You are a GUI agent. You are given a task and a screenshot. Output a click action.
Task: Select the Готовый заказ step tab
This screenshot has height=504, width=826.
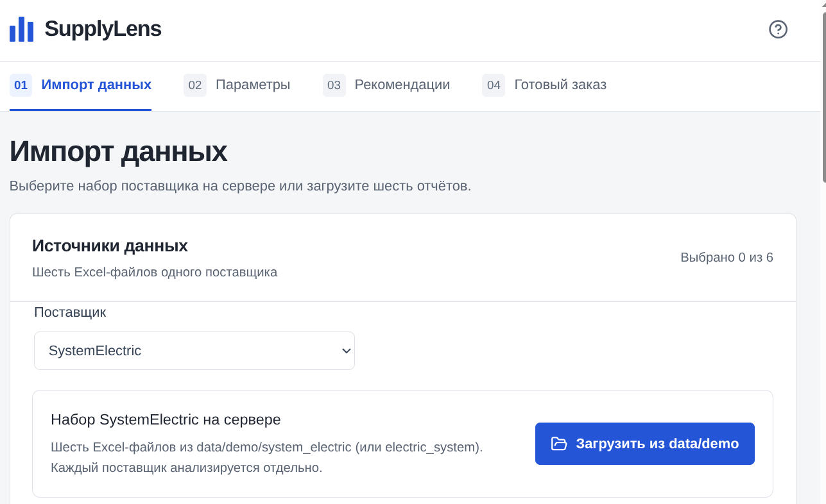pos(544,85)
